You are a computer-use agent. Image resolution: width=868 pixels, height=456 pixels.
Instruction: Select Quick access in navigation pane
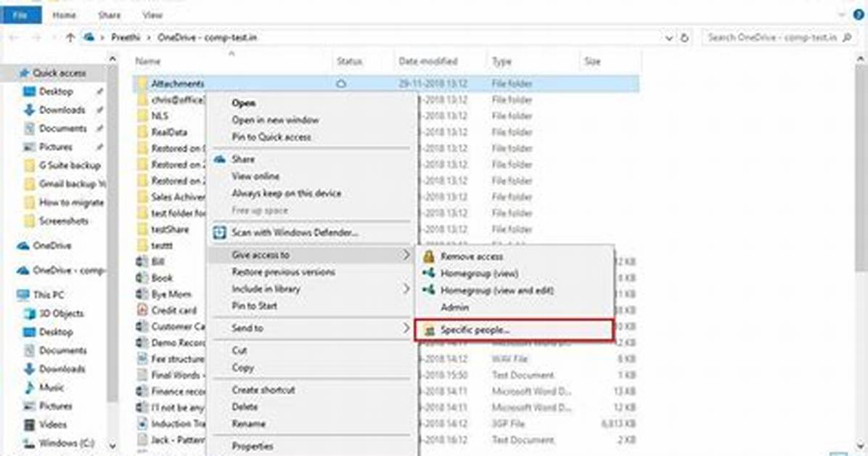coord(59,73)
